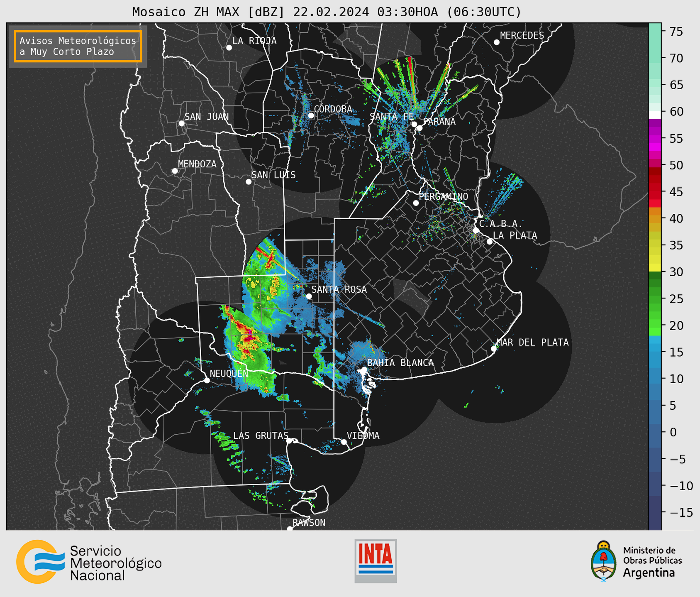Click the SANTA ROSA label text
The width and height of the screenshot is (700, 597).
339,289
